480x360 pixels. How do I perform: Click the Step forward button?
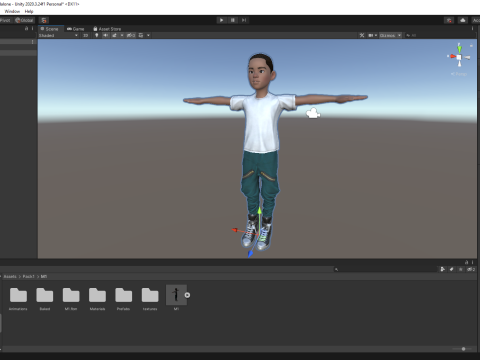click(244, 20)
